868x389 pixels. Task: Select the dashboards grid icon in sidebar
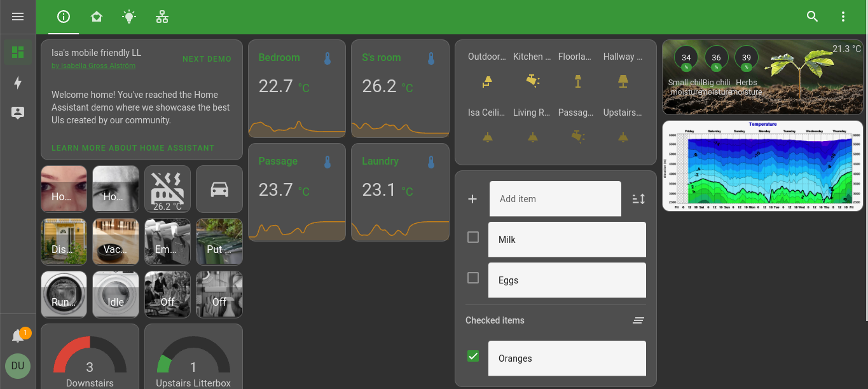18,52
